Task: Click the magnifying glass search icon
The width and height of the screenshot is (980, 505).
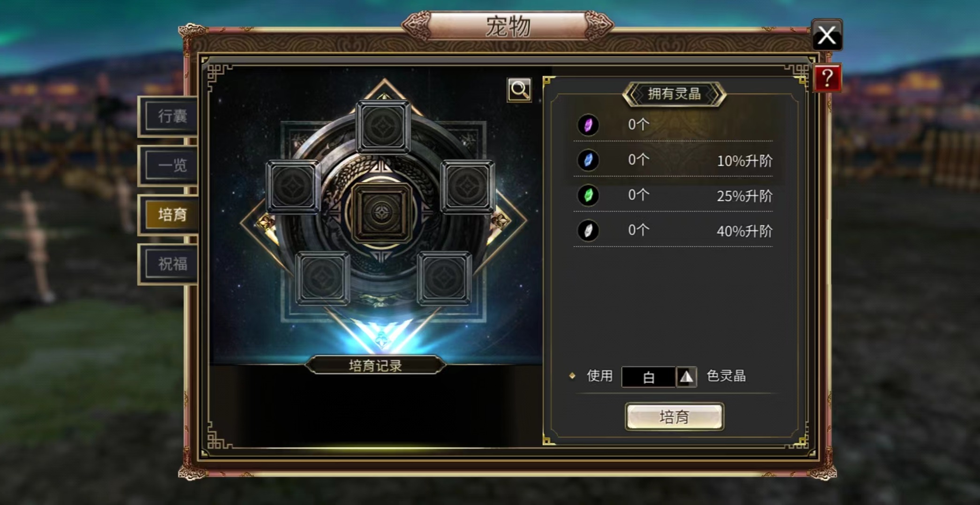Action: tap(519, 90)
